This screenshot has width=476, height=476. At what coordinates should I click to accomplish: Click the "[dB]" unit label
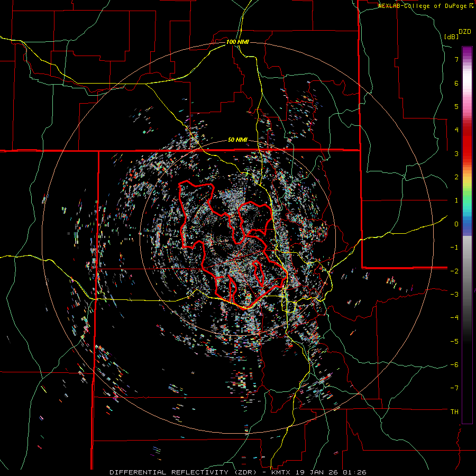pos(452,36)
